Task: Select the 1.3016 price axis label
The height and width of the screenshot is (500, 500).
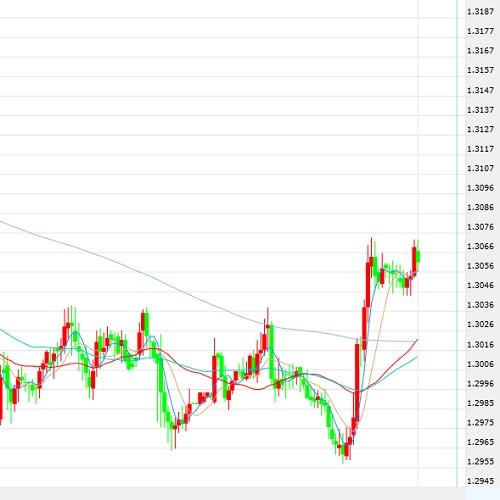Action: coord(480,344)
